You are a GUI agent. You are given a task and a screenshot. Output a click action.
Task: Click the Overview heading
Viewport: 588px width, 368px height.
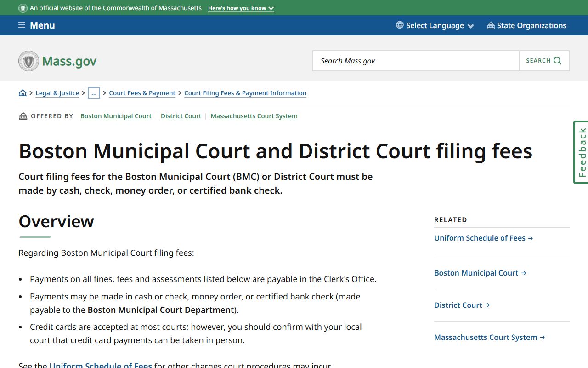pyautogui.click(x=57, y=221)
